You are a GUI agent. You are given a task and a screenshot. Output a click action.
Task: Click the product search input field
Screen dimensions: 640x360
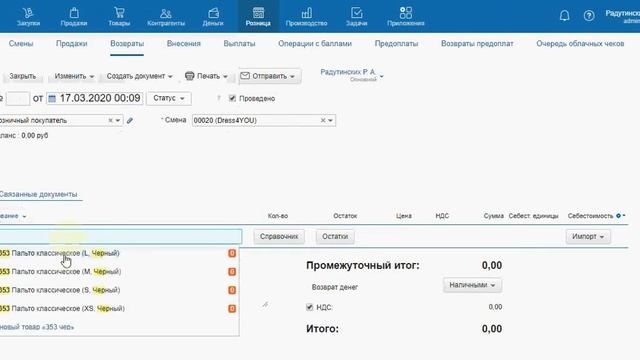(x=121, y=237)
